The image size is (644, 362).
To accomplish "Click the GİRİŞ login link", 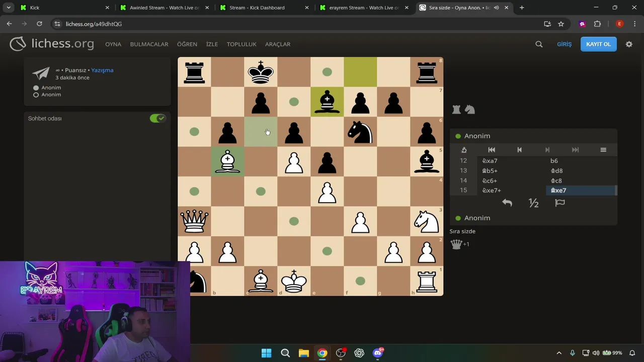I will click(564, 44).
